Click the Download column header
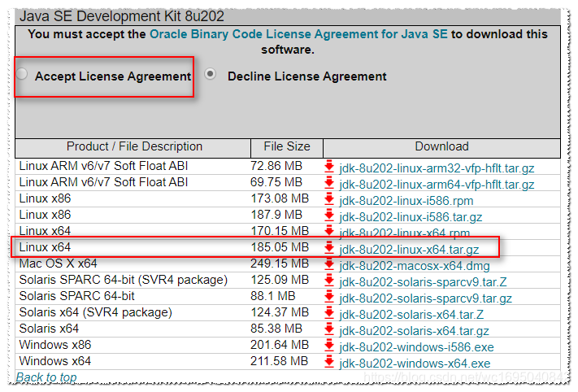 441,146
